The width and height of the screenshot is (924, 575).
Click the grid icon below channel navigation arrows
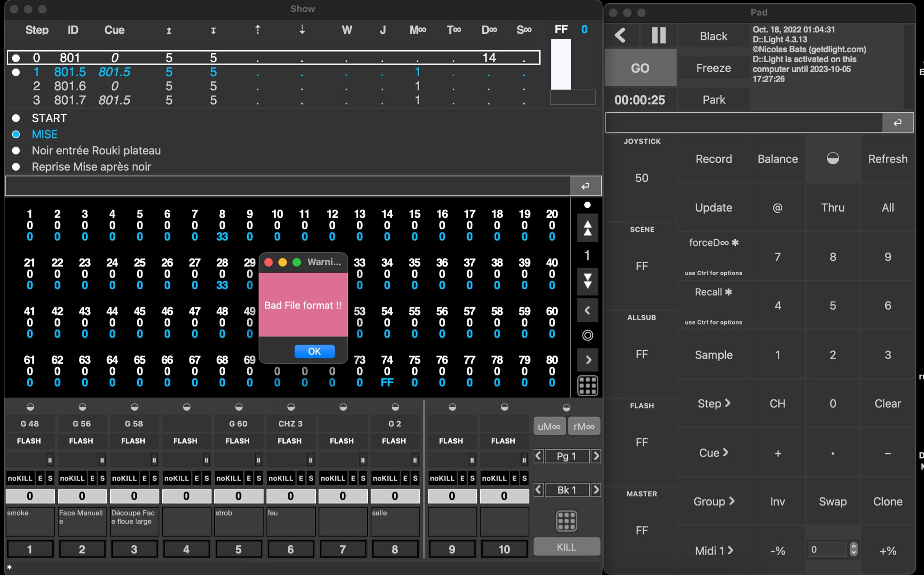(x=587, y=385)
